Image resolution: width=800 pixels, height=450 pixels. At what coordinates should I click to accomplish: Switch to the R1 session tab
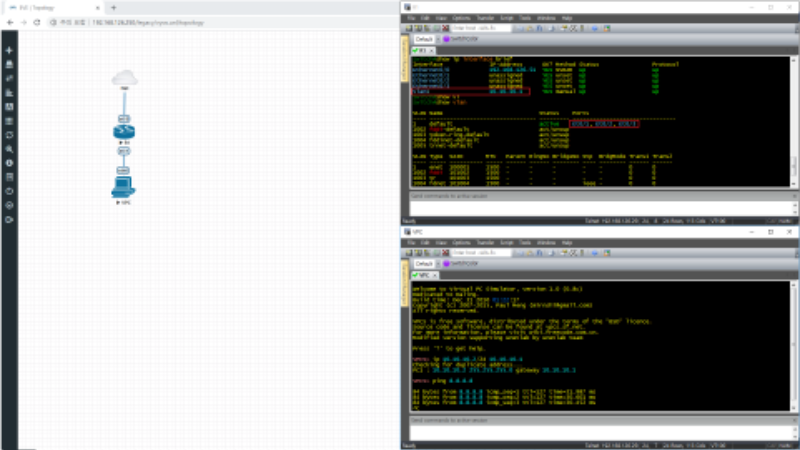pyautogui.click(x=422, y=48)
